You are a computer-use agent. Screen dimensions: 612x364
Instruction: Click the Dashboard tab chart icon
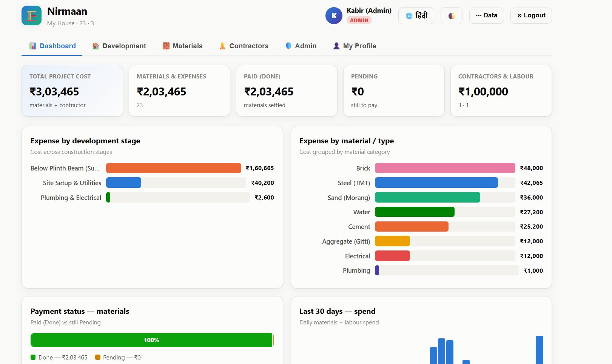(33, 46)
